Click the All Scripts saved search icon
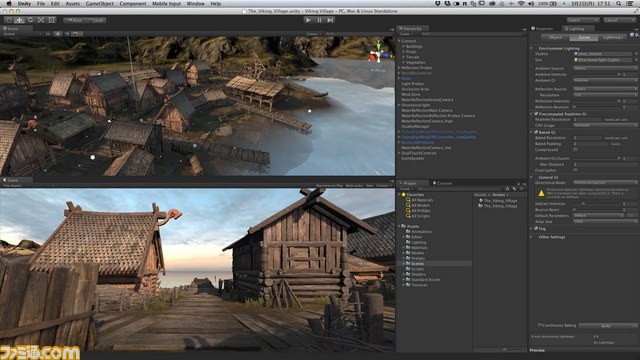 coord(408,216)
